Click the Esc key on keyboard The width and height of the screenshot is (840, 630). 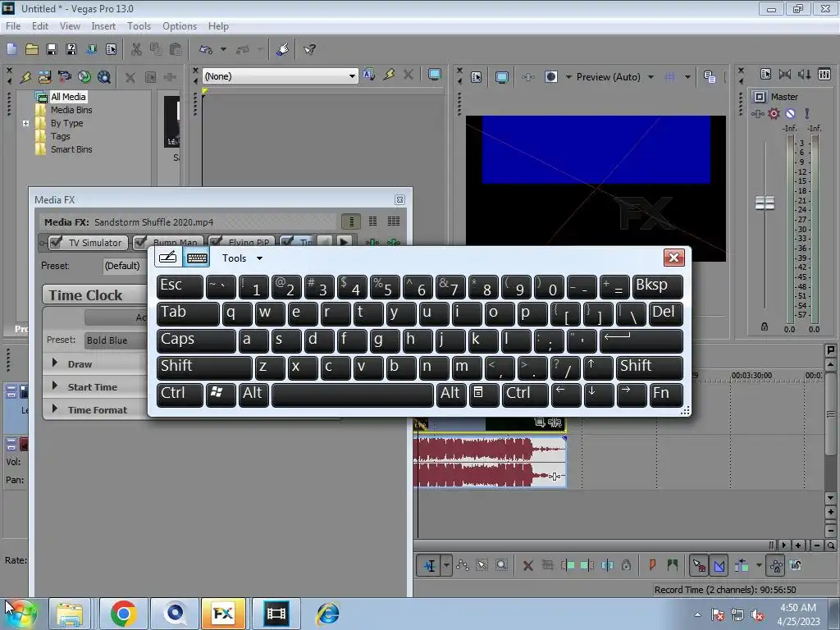point(180,286)
